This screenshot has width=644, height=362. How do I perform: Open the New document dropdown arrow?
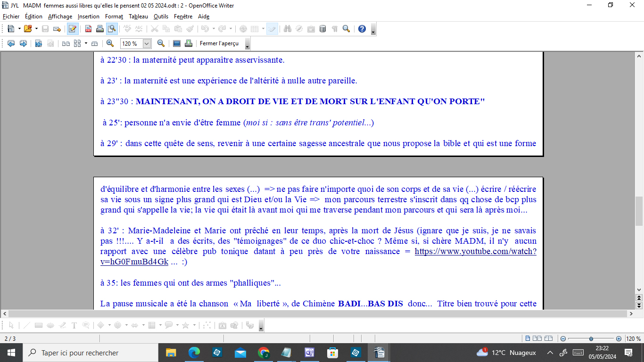point(19,29)
